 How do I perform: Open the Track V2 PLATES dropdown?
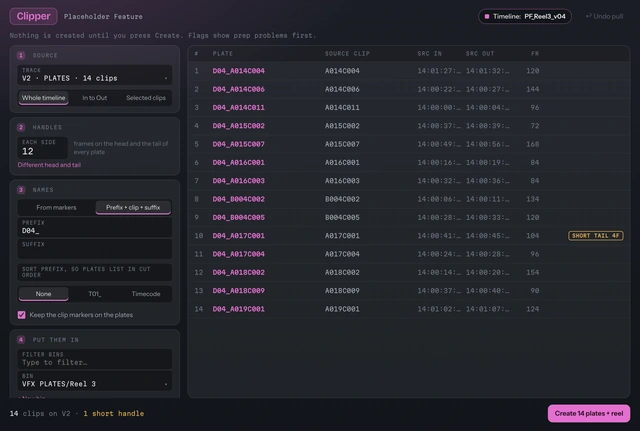coord(94,75)
